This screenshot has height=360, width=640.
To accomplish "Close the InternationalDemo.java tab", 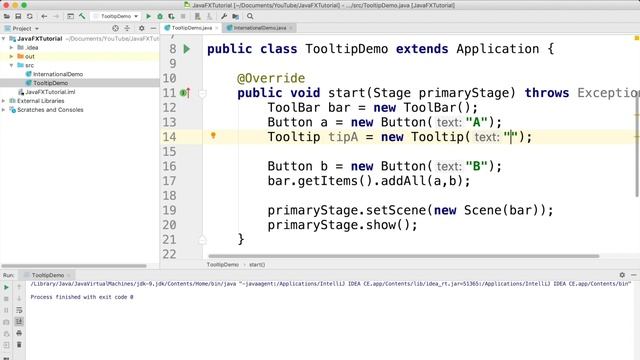I will (x=291, y=28).
